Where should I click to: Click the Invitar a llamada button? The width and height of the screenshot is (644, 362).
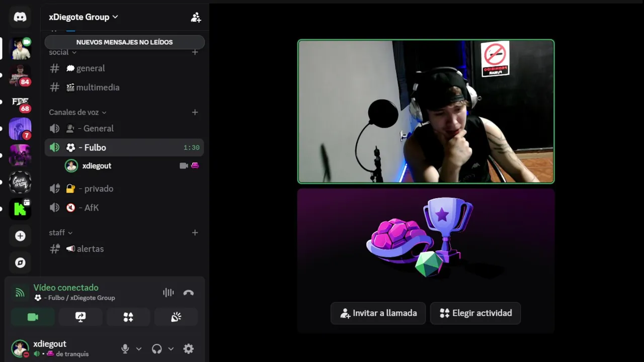click(x=378, y=313)
